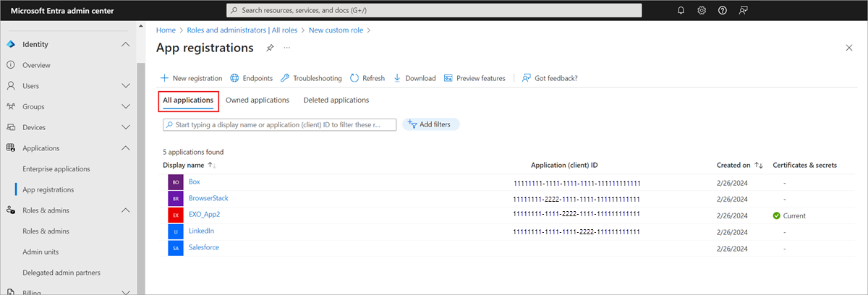The height and width of the screenshot is (295, 868).
Task: Sort by Display name column arrows
Action: (x=212, y=166)
